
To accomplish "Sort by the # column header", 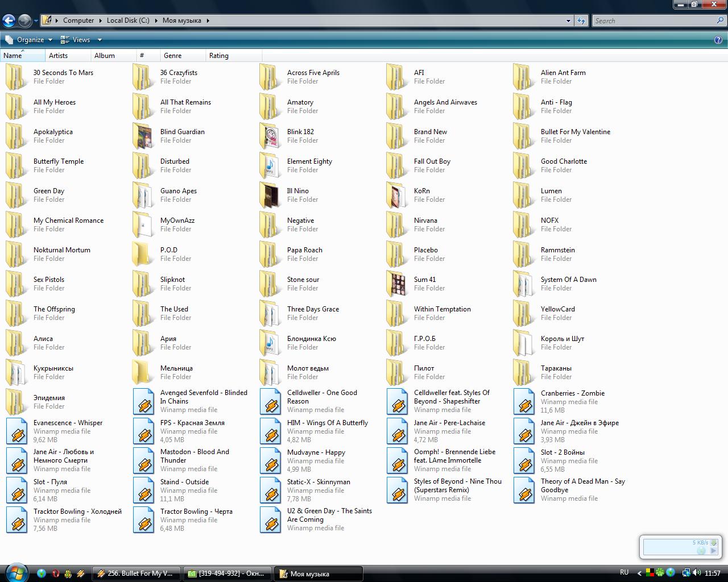I will click(148, 56).
